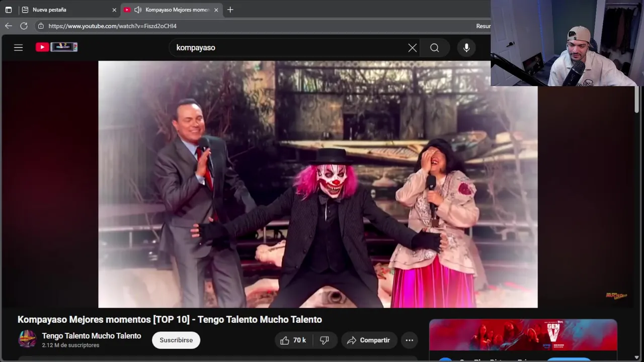Open Tengo Talento Mucho Talento channel link
Image resolution: width=644 pixels, height=362 pixels.
pos(92,336)
